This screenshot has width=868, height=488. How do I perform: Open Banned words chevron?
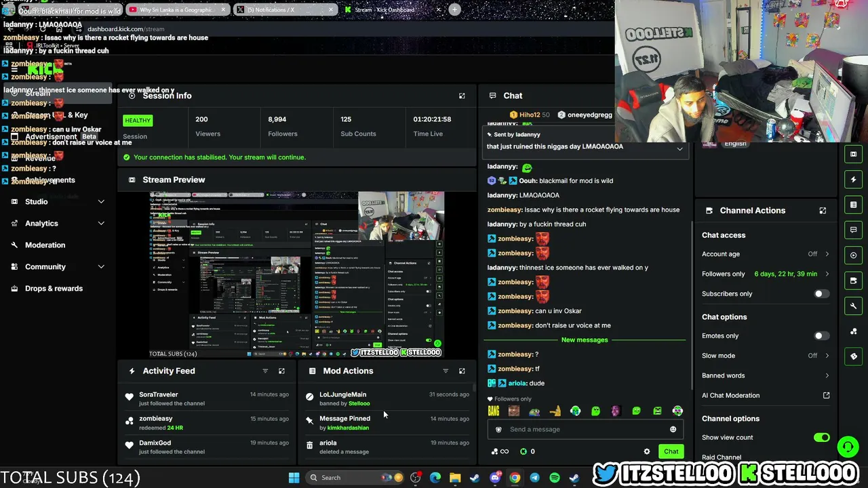827,375
